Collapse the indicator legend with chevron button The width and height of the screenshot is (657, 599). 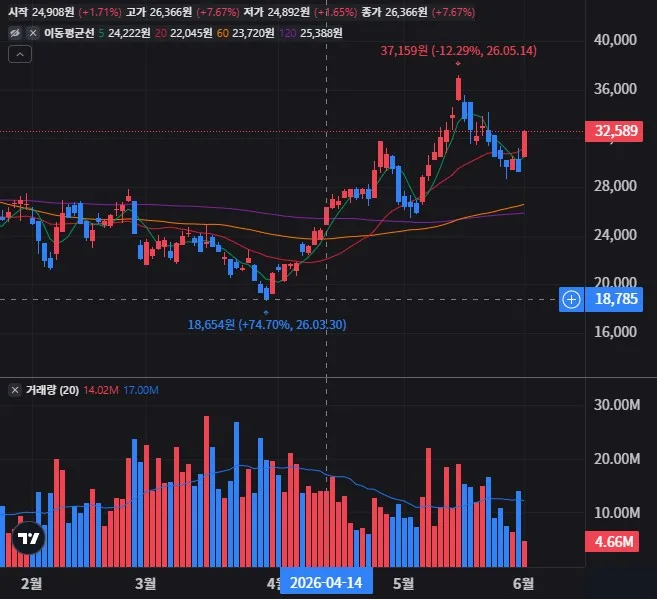click(x=20, y=54)
